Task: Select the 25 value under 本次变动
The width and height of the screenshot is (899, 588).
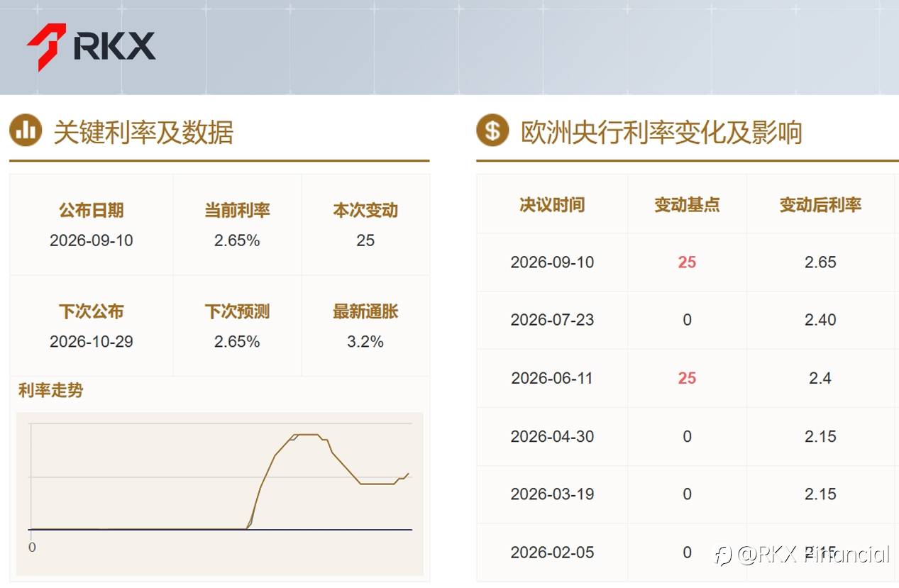Action: (x=365, y=240)
